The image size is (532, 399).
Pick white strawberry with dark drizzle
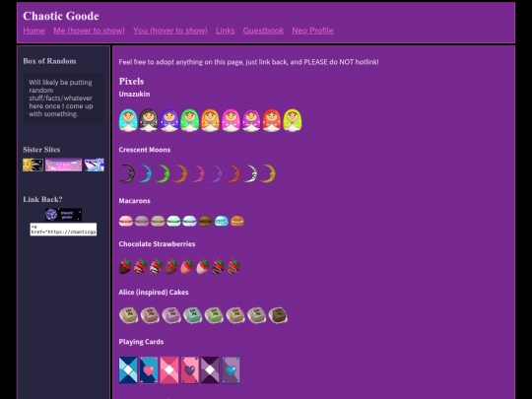tap(156, 267)
